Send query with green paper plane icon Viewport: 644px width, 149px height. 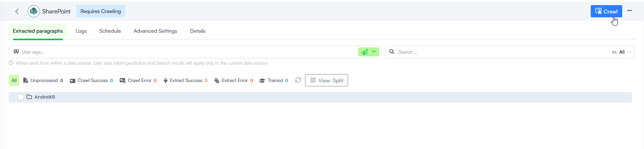tap(364, 52)
